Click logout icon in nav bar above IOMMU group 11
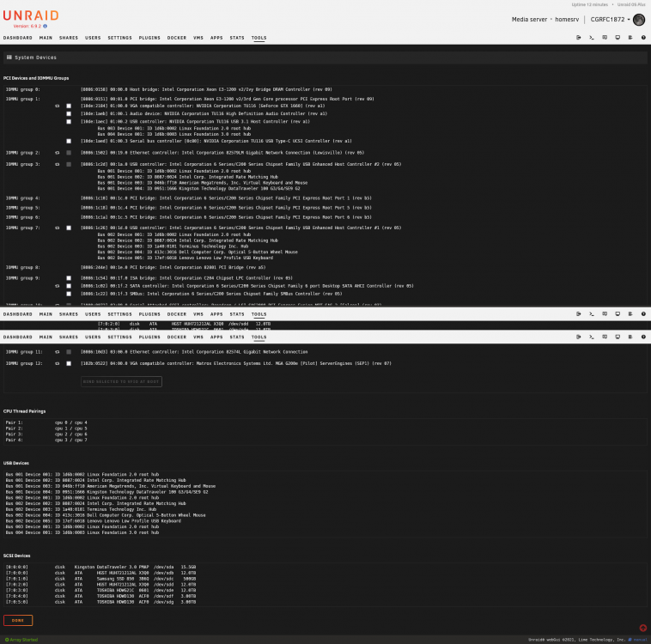Screen dimensions: 651x644 click(578, 337)
